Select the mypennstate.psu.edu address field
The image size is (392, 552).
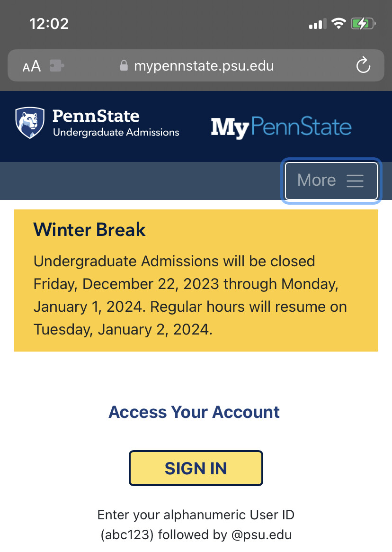pyautogui.click(x=196, y=65)
